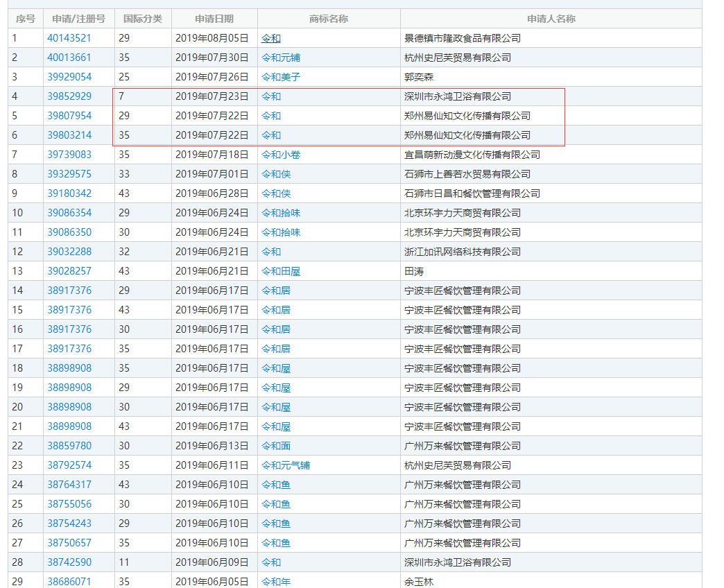This screenshot has height=588, width=724.
Task: View application number 39180342 details
Action: point(69,193)
